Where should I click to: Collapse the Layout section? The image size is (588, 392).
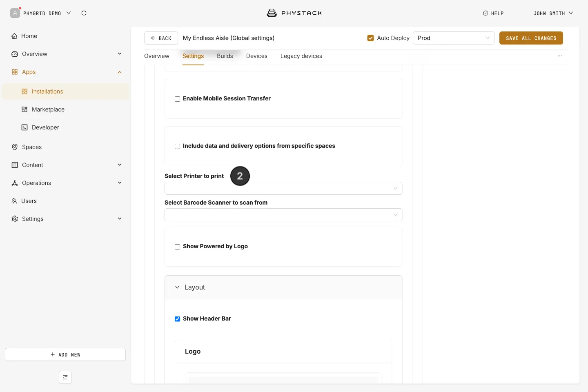pos(283,287)
